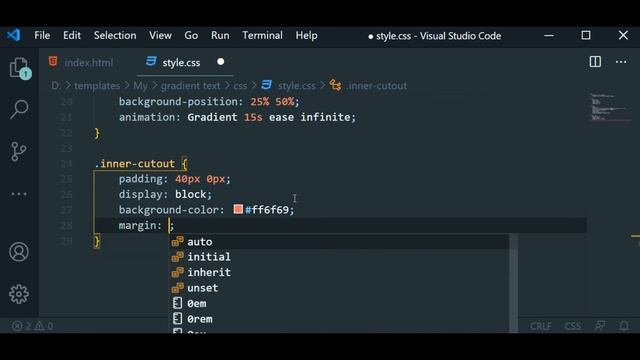Click the 'background-position: 25% 50%;' line

209,102
